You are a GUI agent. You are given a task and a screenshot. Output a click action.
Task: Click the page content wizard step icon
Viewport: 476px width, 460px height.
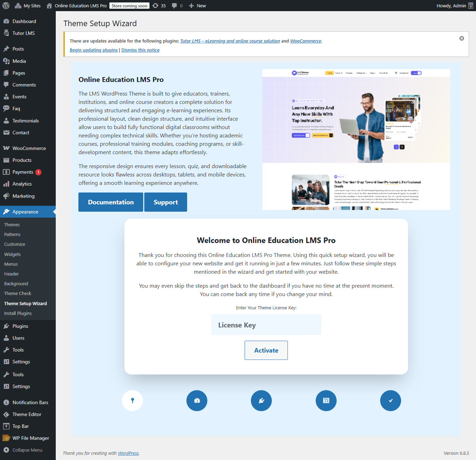[326, 400]
